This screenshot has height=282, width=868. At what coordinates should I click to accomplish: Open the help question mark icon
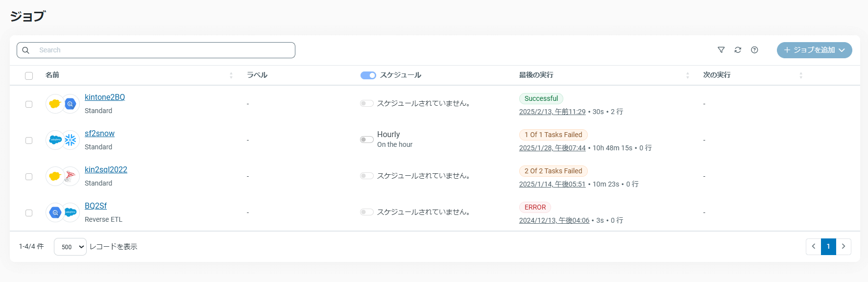coord(754,50)
